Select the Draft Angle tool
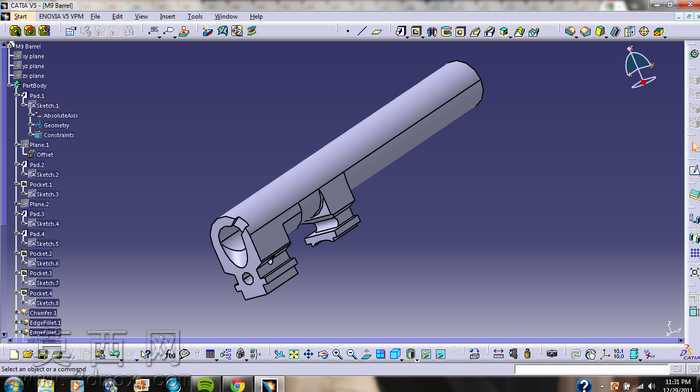700x392 pixels. (x=600, y=31)
